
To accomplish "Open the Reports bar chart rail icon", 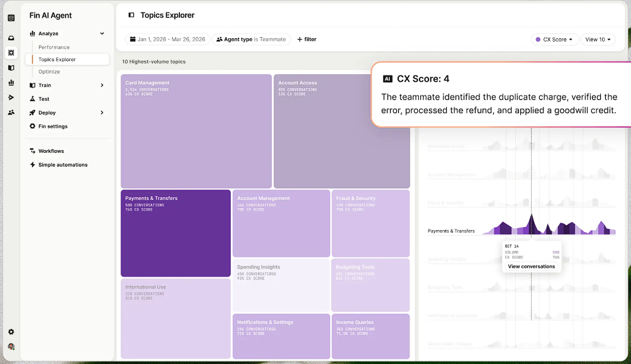I will 11,82.
